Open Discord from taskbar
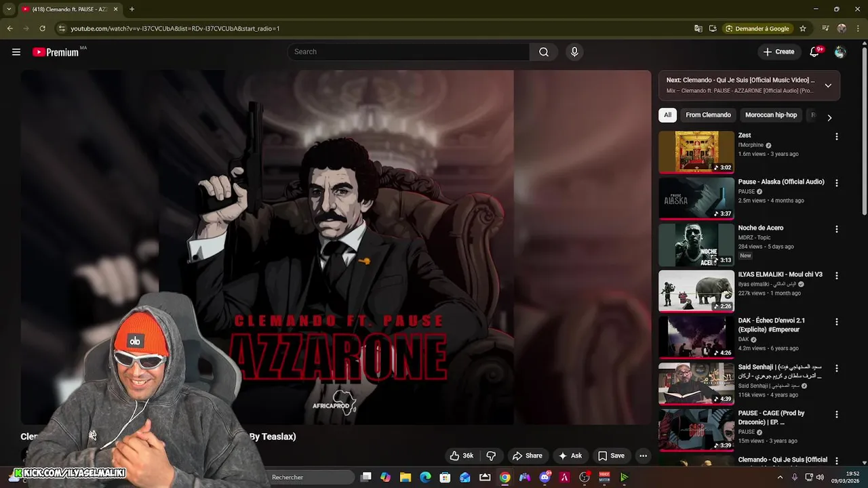This screenshot has height=488, width=868. coord(545,477)
